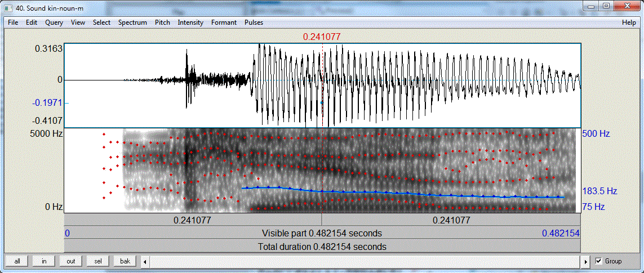Click the -0.4107 amplitude minimum label
Image resolution: width=644 pixels, height=273 pixels.
click(x=47, y=121)
